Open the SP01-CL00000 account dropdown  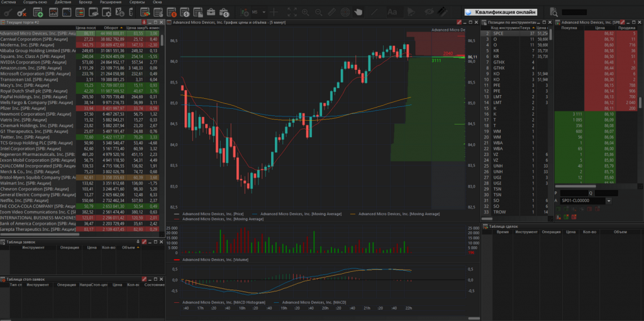[x=609, y=201]
